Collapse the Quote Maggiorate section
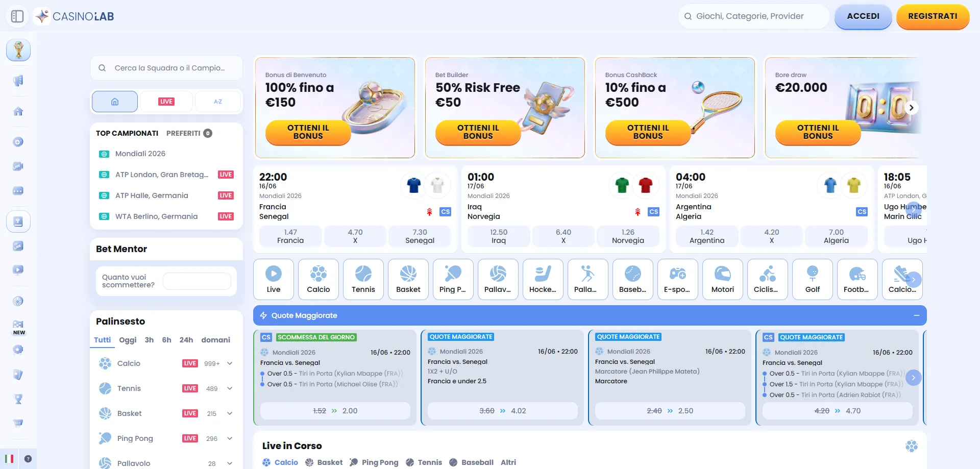Screen dimensions: 980x469 [x=917, y=315]
